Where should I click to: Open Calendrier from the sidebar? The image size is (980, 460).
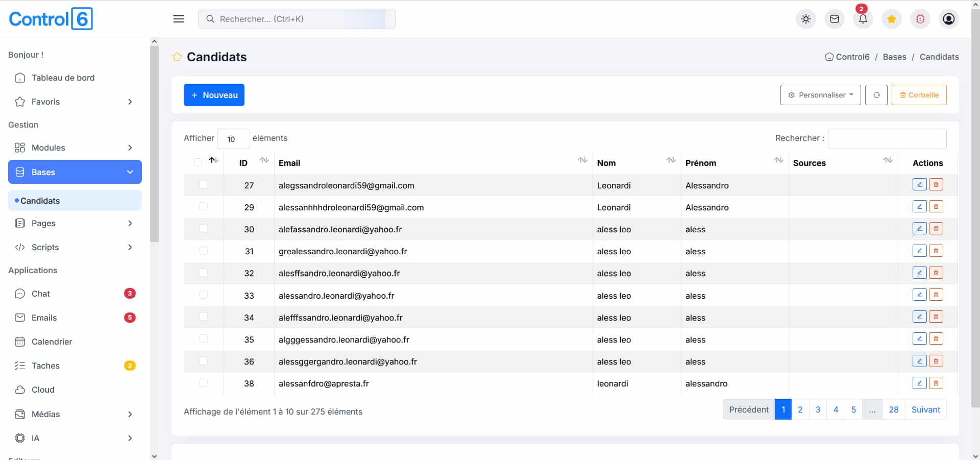[x=52, y=342]
